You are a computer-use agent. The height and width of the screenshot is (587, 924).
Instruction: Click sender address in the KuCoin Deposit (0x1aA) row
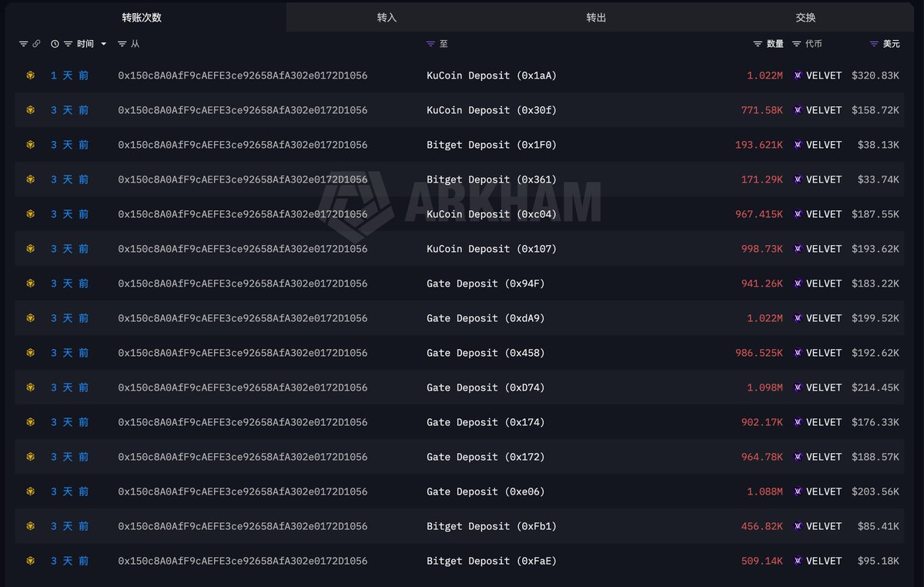point(243,75)
